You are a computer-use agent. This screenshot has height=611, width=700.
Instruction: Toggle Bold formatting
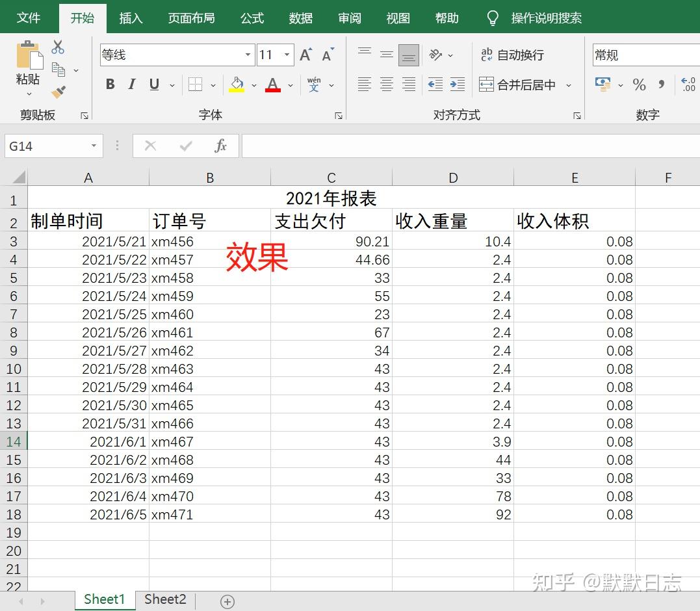110,84
